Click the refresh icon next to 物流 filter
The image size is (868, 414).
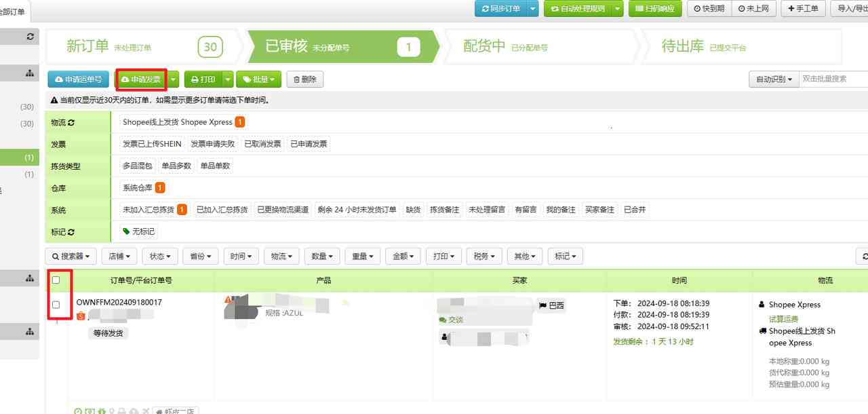click(71, 122)
